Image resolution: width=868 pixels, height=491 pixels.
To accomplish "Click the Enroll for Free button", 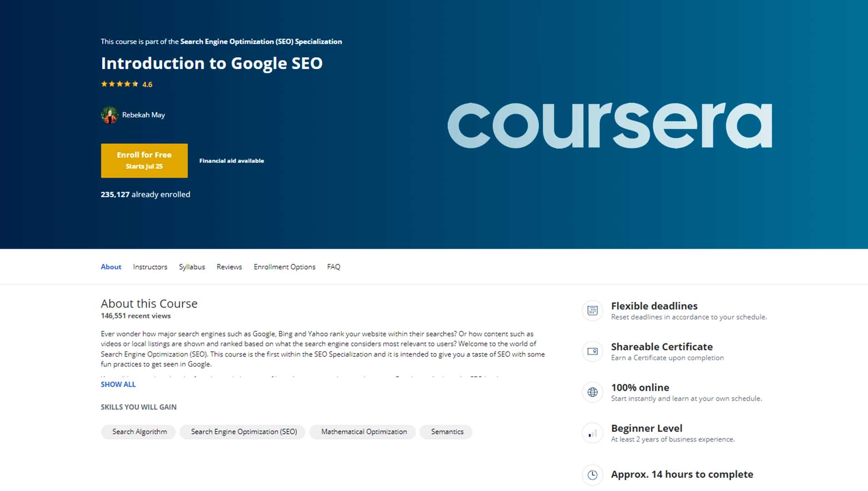I will pos(144,160).
